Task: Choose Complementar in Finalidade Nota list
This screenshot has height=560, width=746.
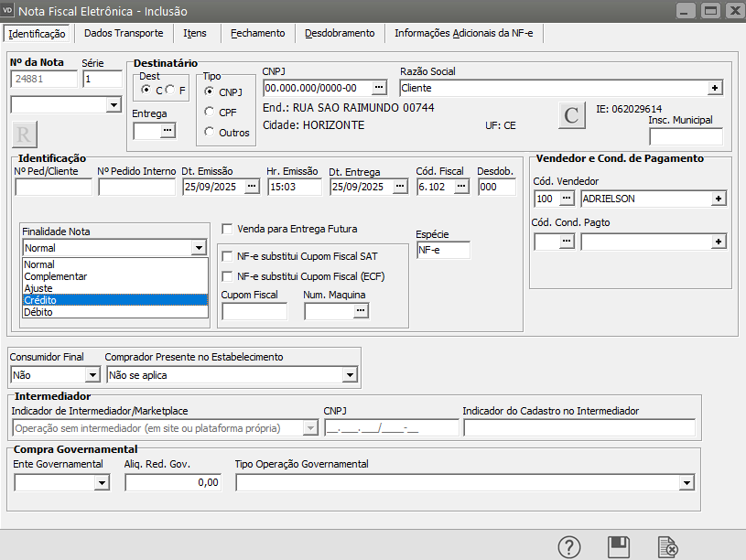Action: pos(115,276)
